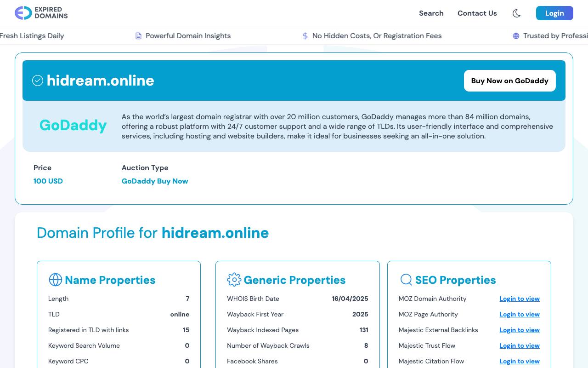Click the Length value 7
The width and height of the screenshot is (588, 368).
point(187,299)
